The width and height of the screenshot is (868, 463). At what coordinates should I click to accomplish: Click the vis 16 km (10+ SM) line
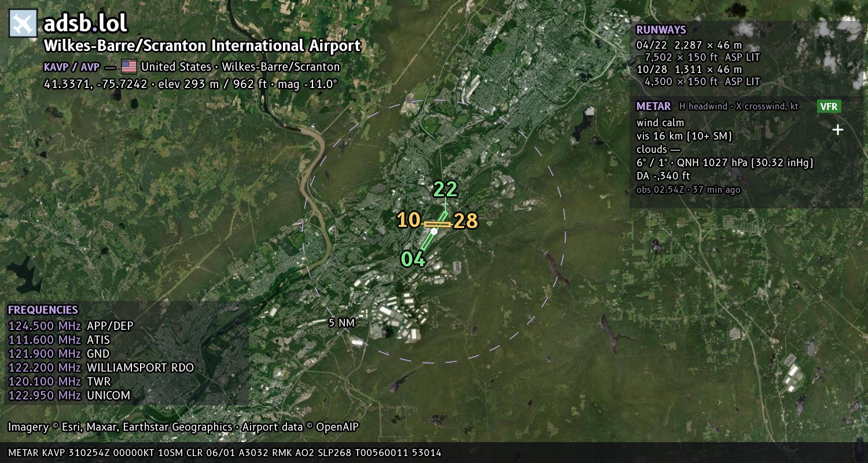tap(685, 136)
